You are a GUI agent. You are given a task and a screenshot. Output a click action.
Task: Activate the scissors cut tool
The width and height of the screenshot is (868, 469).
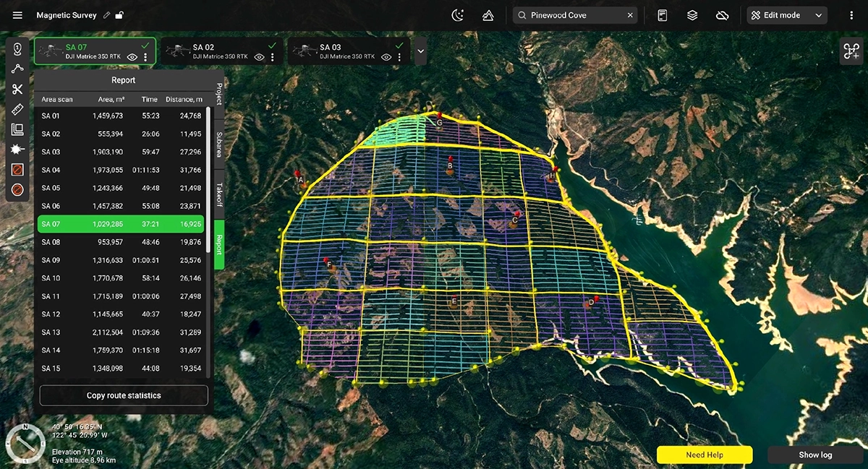tap(17, 89)
